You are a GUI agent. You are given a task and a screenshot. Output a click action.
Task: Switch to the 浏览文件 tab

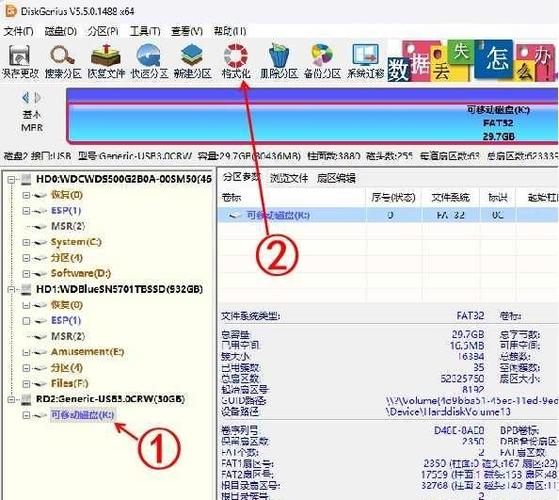pyautogui.click(x=289, y=178)
